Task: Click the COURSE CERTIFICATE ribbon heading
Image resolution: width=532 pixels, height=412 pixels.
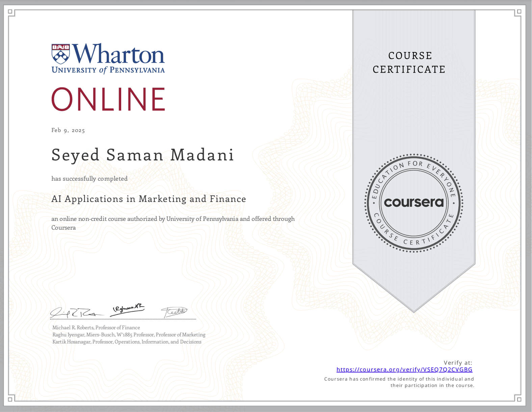Action: 409,62
